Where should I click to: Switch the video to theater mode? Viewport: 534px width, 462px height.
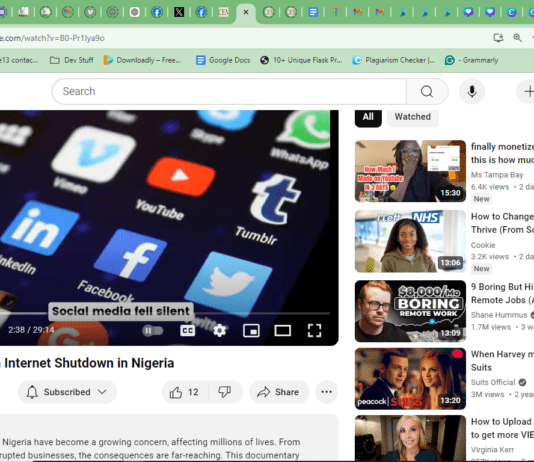(x=283, y=330)
